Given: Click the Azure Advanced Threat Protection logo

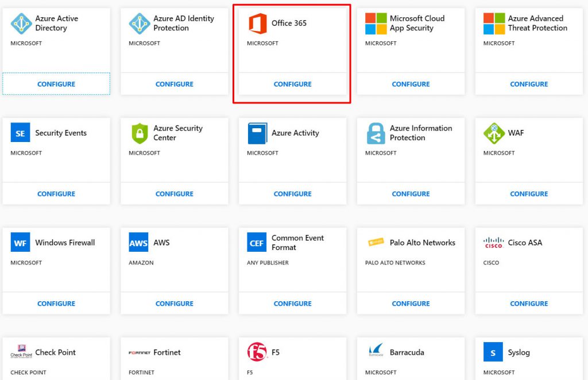Looking at the screenshot, I should click(x=494, y=23).
